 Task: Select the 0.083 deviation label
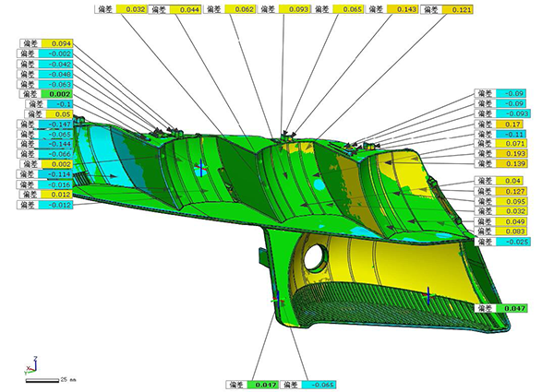[x=512, y=232]
